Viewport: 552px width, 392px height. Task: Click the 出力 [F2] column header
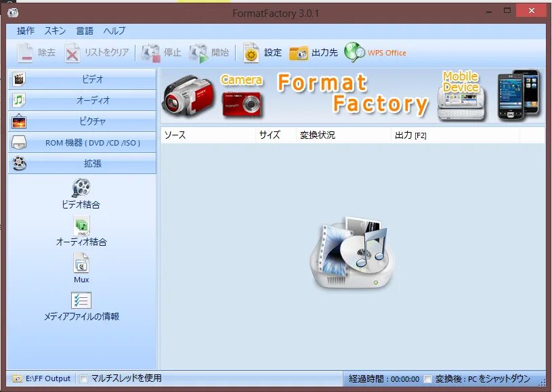coord(456,135)
